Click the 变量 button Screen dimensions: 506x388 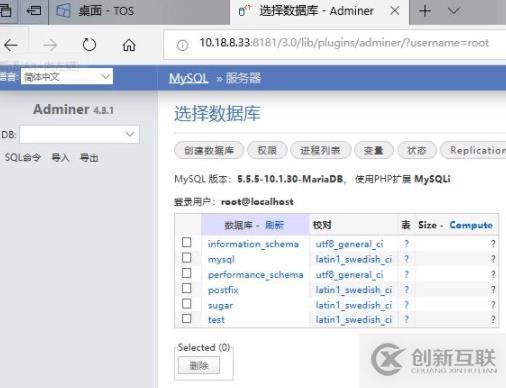point(374,150)
